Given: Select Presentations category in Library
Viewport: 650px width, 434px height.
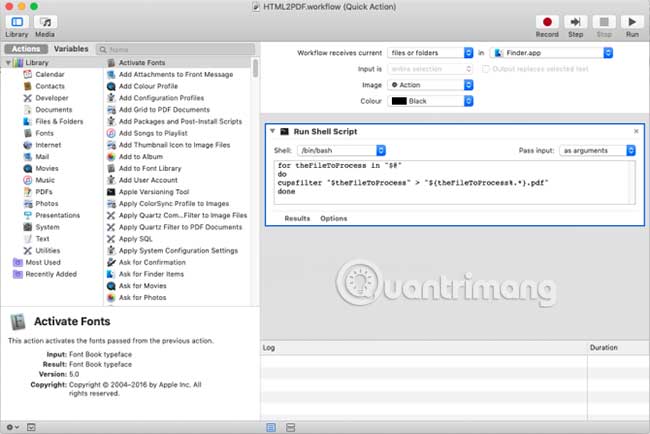Looking at the screenshot, I should (57, 215).
